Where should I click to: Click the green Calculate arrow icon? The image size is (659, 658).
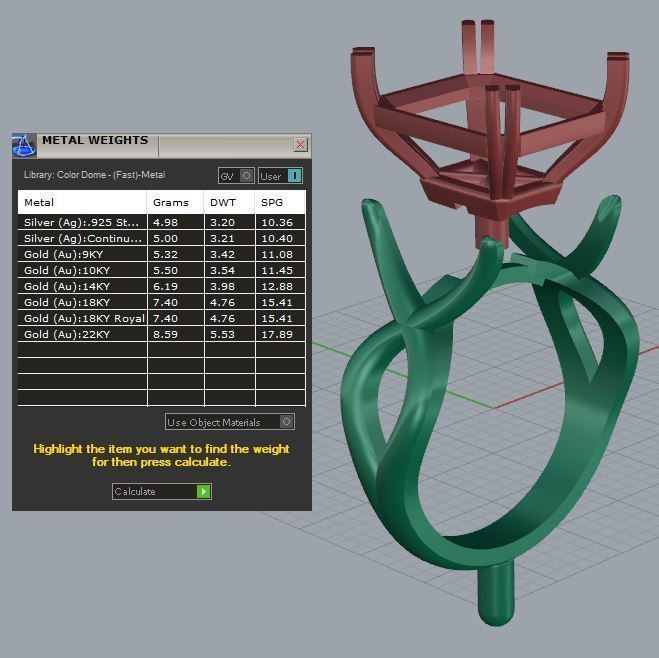(x=204, y=491)
